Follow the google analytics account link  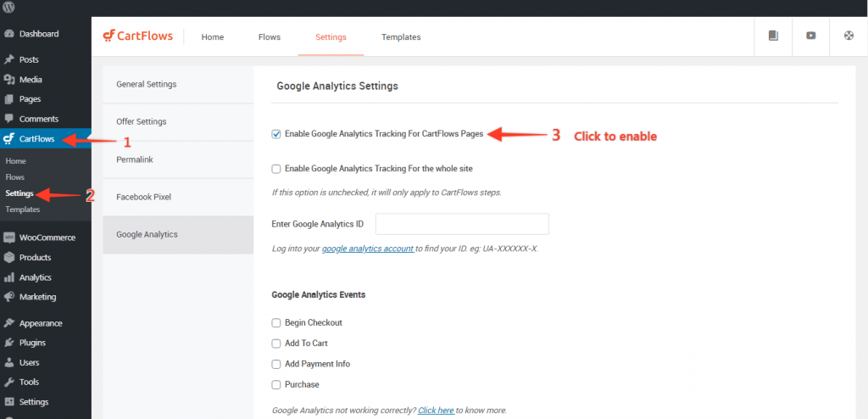(368, 249)
